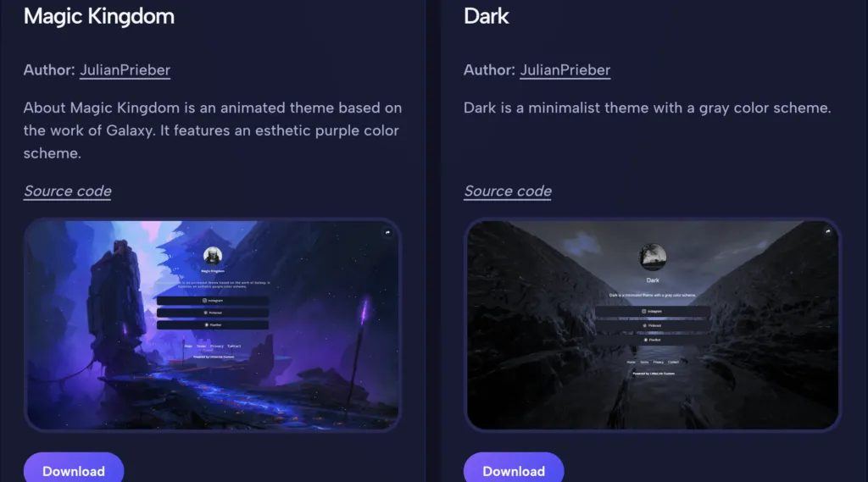868x482 pixels.
Task: Open Source code link for Dark theme
Action: pyautogui.click(x=508, y=191)
